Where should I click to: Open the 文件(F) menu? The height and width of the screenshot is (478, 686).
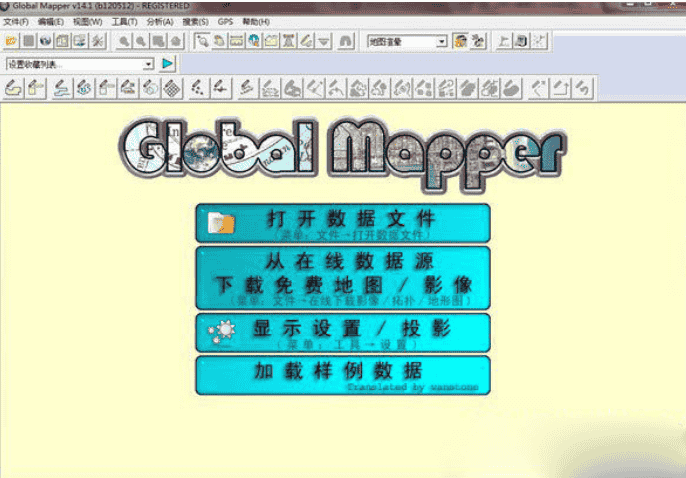16,21
